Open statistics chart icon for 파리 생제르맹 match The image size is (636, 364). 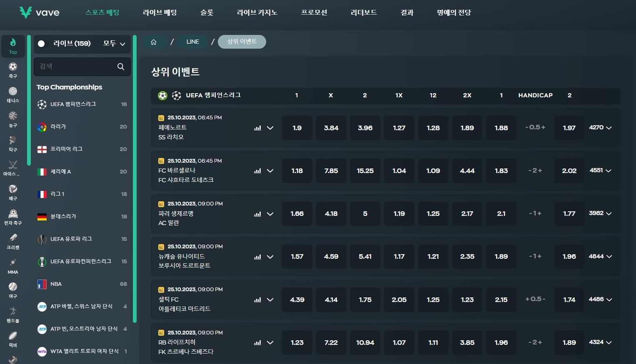click(x=257, y=214)
